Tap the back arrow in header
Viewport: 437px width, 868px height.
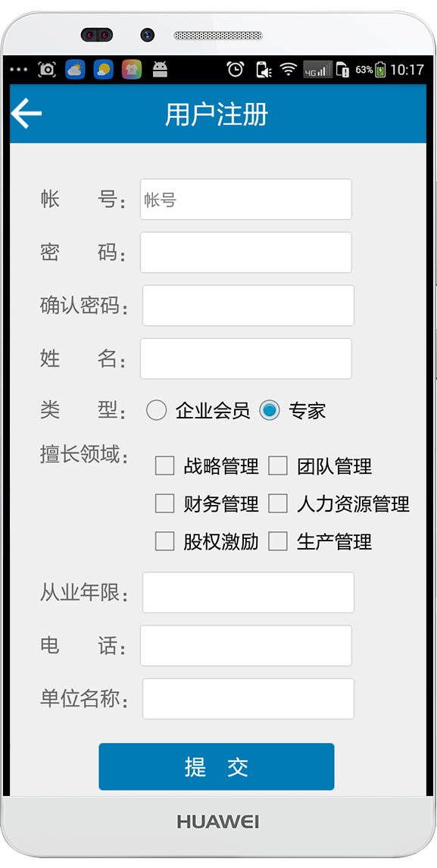(x=26, y=114)
